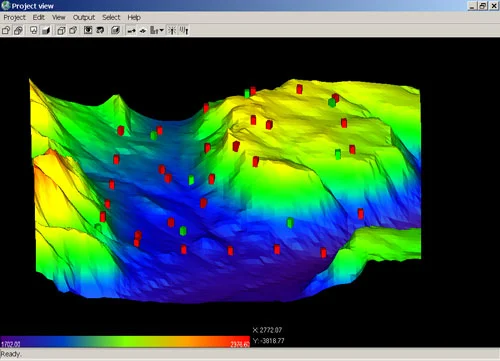Open the Output menu

84,17
